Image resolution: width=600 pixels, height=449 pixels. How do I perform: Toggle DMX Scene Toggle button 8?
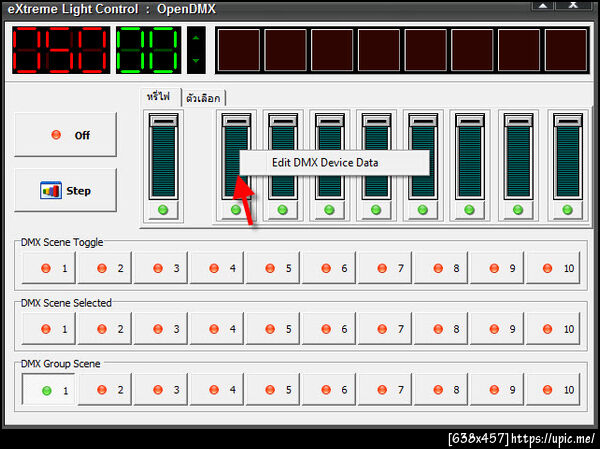(x=441, y=268)
